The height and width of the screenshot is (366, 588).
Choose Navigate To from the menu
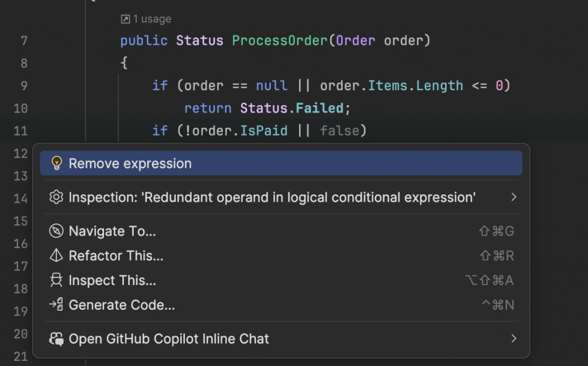(x=113, y=231)
